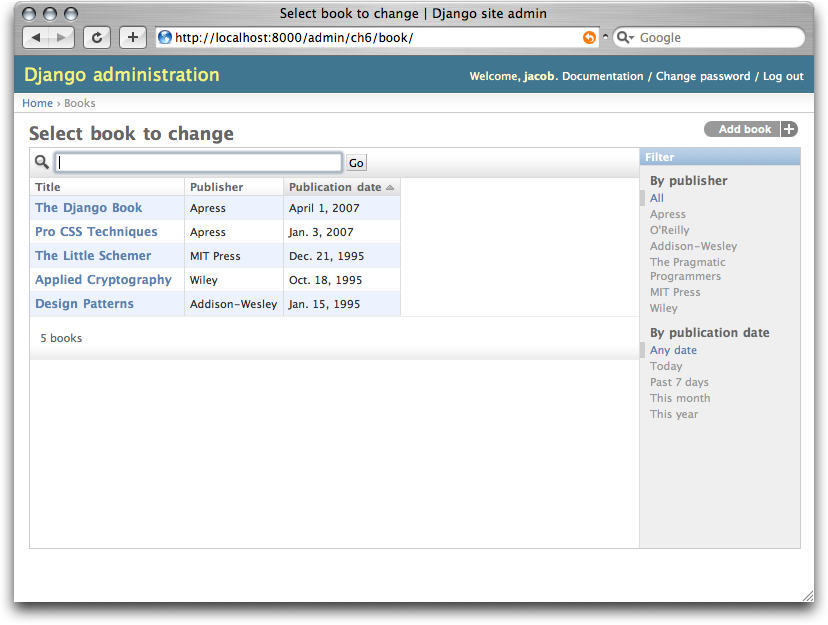Open the Change password link

(x=703, y=76)
